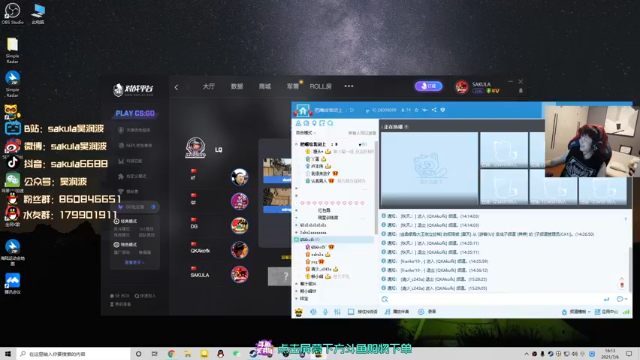Click the Windows taskbar search box
This screenshot has width=640, height=360.
73,354
